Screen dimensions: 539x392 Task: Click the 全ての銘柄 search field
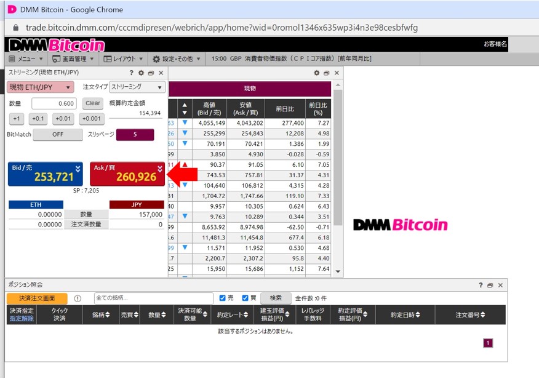(154, 298)
